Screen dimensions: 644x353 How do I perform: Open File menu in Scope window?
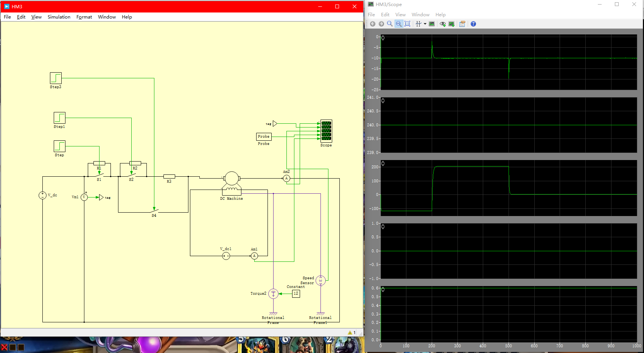click(372, 15)
